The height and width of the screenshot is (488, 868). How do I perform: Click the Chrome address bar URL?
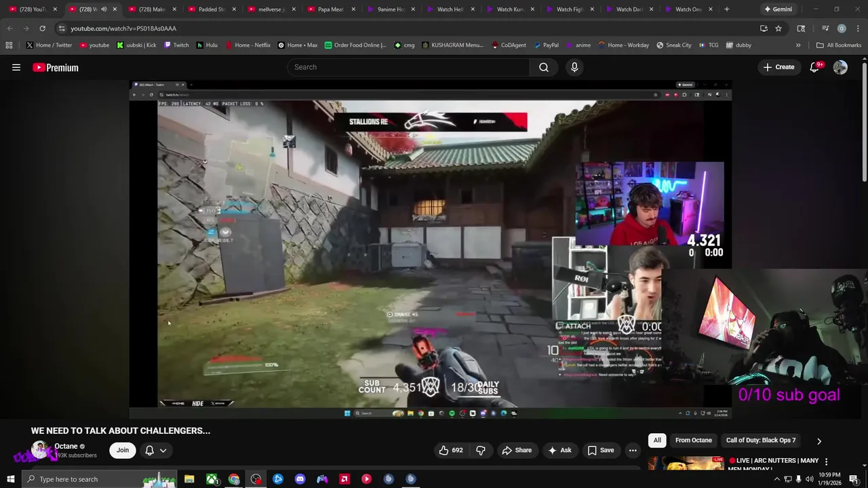point(123,28)
